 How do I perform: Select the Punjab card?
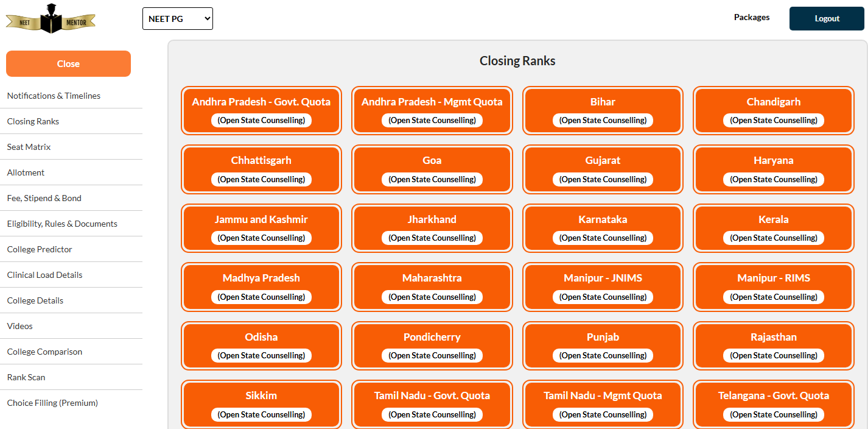[603, 346]
